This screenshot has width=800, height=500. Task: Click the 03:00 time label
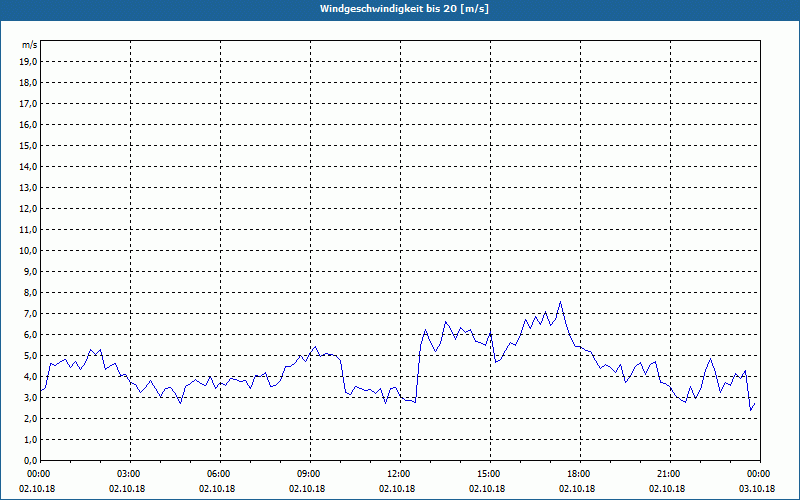click(x=130, y=474)
